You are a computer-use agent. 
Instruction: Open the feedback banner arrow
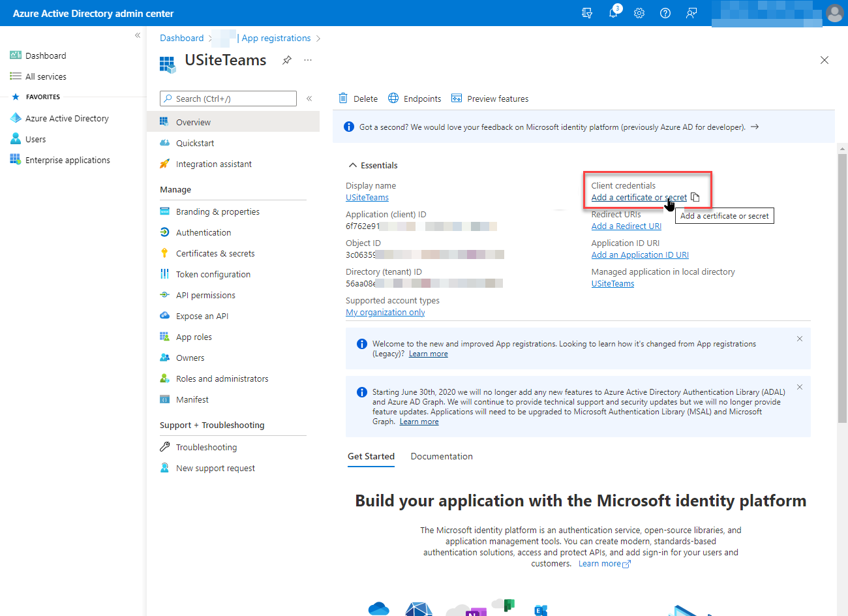755,127
